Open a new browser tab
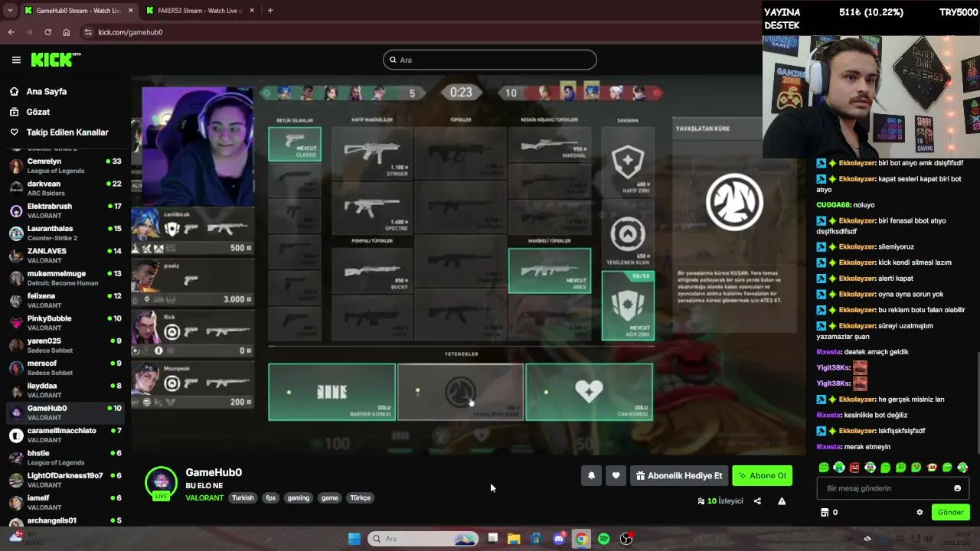This screenshot has width=980, height=551. [x=270, y=11]
